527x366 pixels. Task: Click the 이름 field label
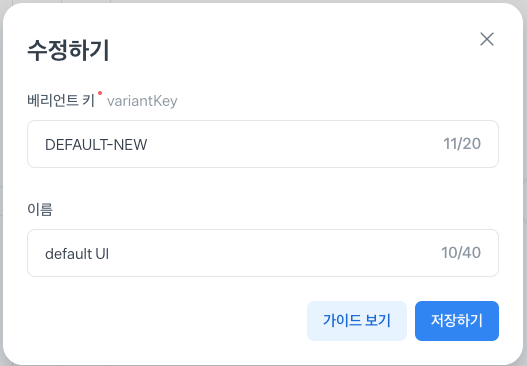click(40, 209)
